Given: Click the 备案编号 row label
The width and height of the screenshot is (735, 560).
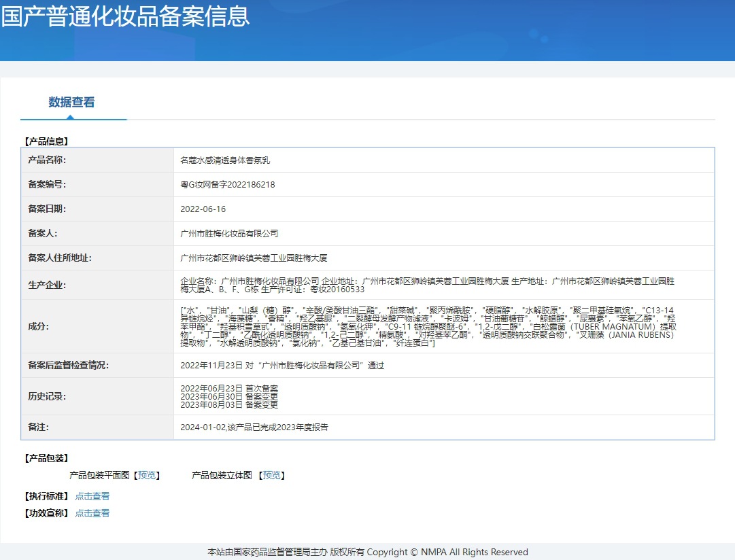Looking at the screenshot, I should point(47,184).
